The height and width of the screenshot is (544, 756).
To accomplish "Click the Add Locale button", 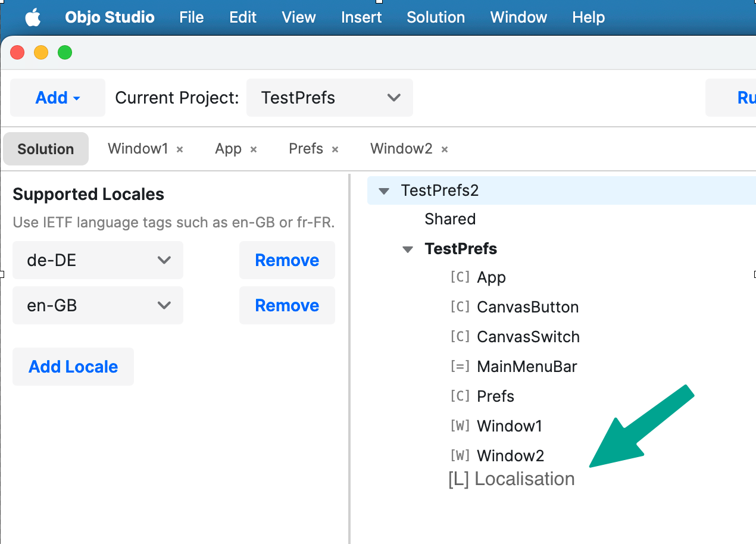I will pyautogui.click(x=73, y=367).
